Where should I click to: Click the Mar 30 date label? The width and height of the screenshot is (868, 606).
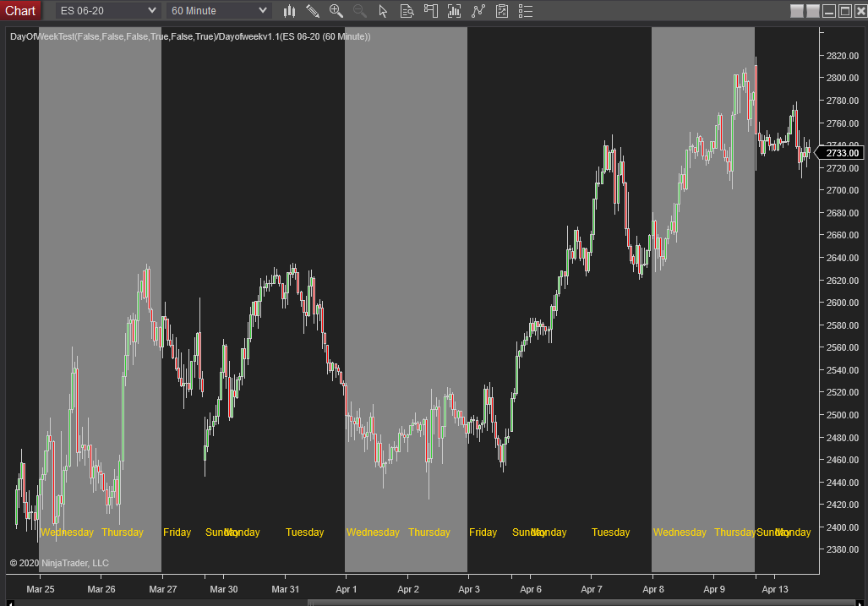(224, 589)
